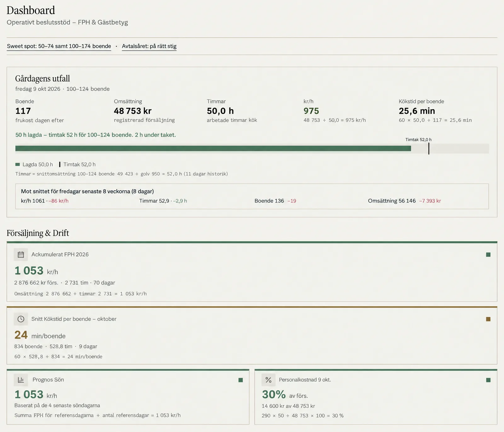This screenshot has height=432, width=504.
Task: Select the Timmar value 50,0 h
Action: click(220, 111)
